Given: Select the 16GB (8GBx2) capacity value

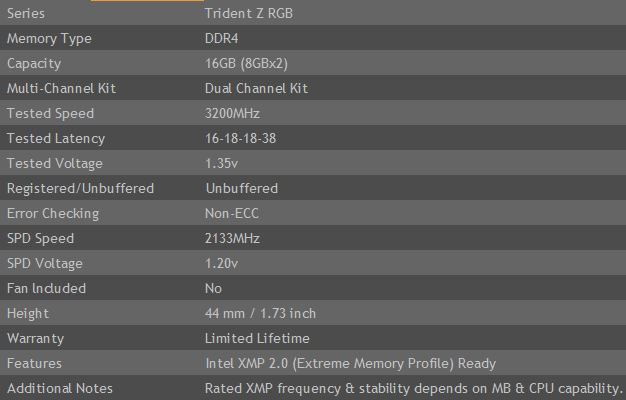Looking at the screenshot, I should pyautogui.click(x=246, y=63).
